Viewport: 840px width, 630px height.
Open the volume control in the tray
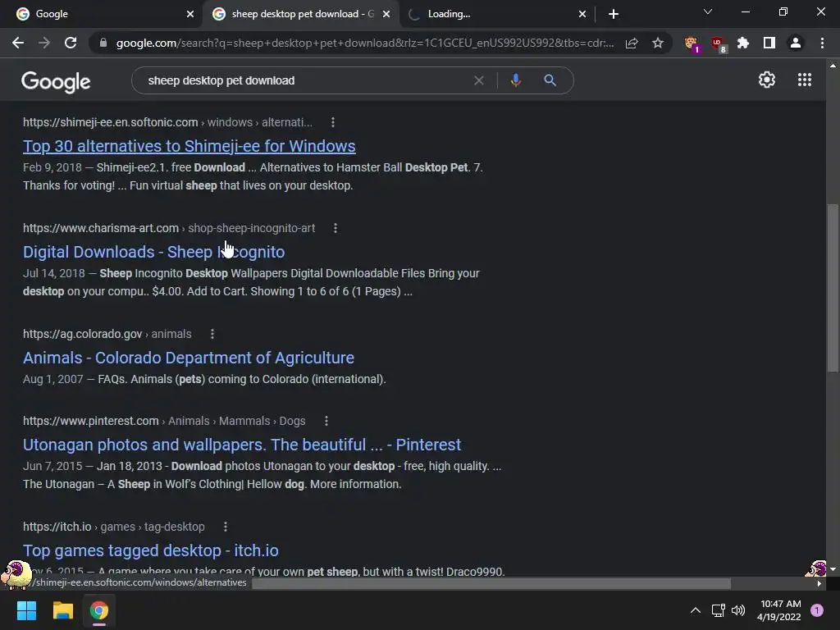(738, 610)
